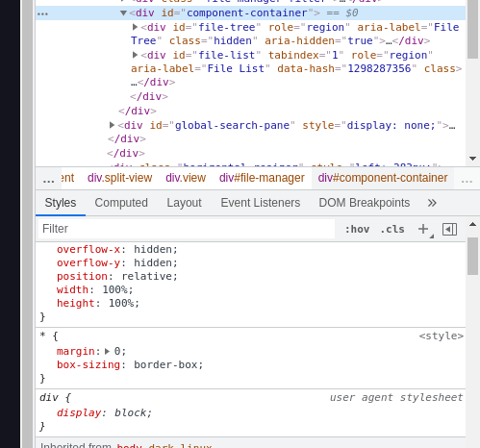Click the universal * selector
The width and height of the screenshot is (480, 448).
[42, 336]
